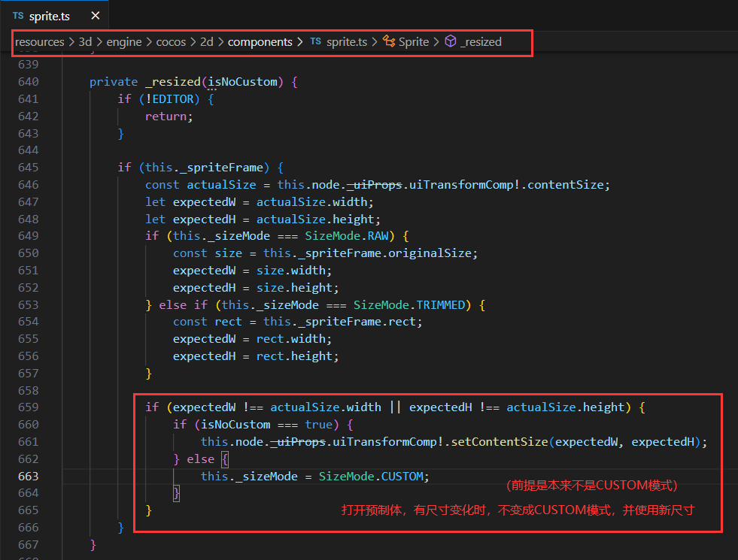Image resolution: width=738 pixels, height=560 pixels.
Task: Click the TS icon in the breadcrumb
Action: pos(316,41)
